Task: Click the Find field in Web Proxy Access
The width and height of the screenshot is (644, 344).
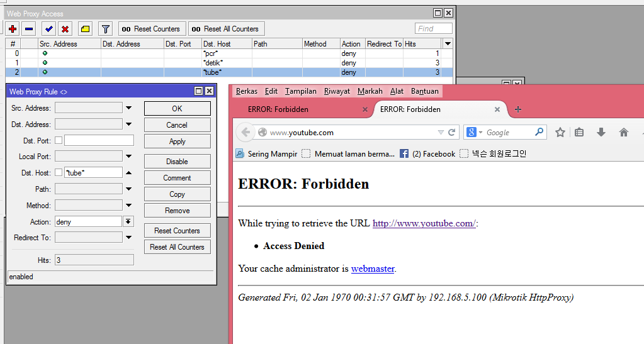Action: click(433, 29)
